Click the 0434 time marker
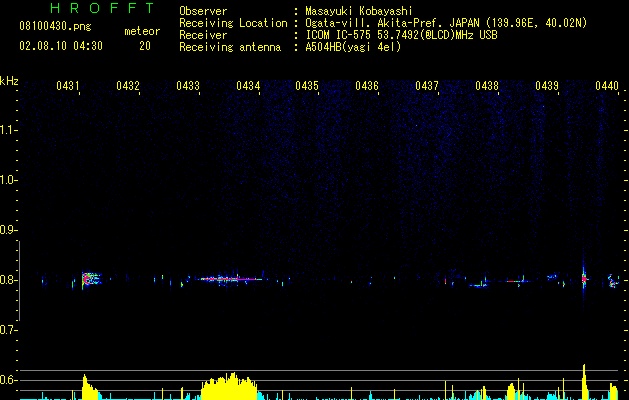The image size is (629, 400). point(248,86)
